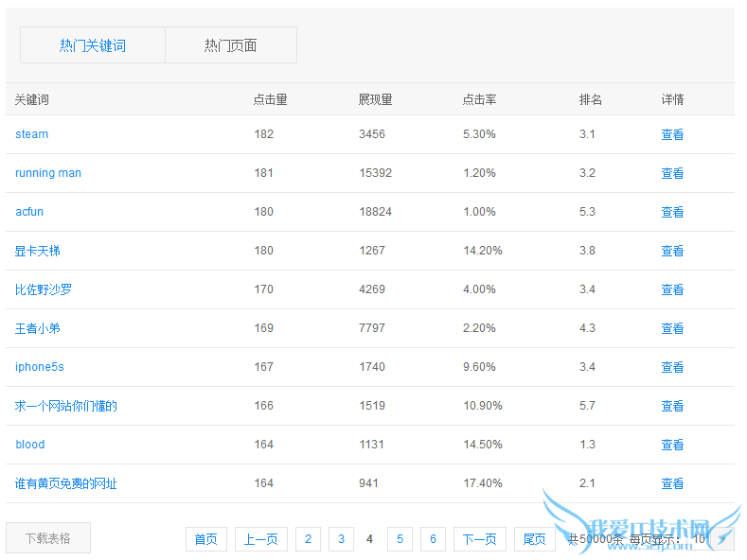Select clicks value 182
Image resolution: width=747 pixels, height=560 pixels.
[264, 134]
